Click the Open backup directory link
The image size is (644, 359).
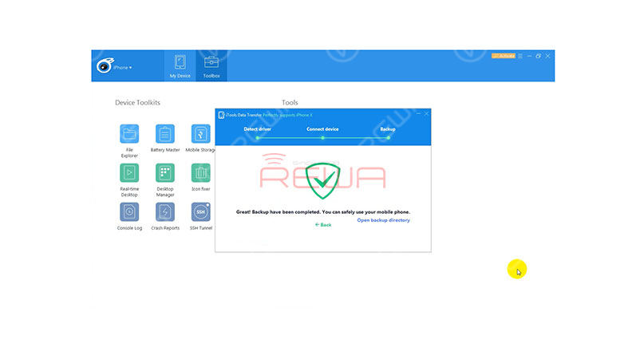pos(383,220)
